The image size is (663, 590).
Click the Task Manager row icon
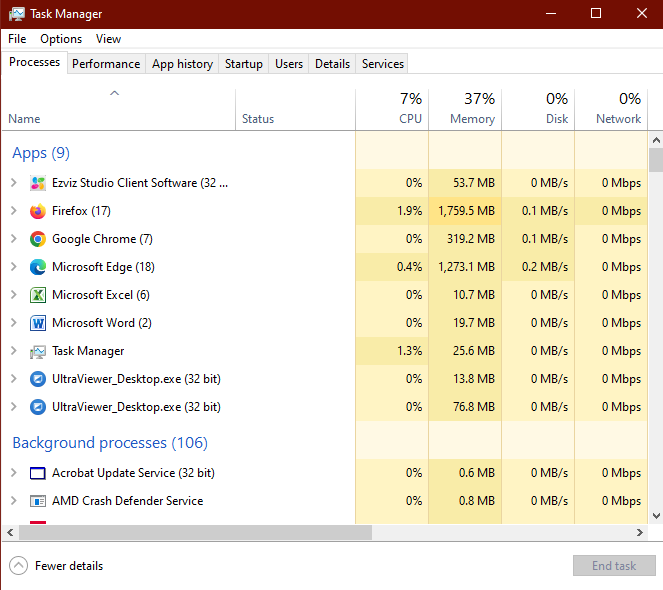pos(38,351)
